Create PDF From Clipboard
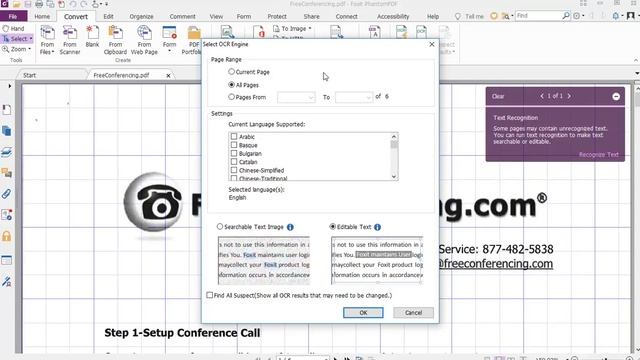Viewport: 640px width, 360px height. point(116,40)
